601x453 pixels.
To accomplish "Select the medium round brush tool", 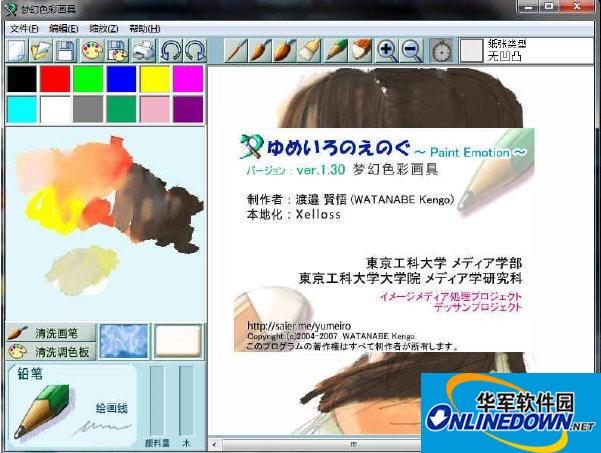I will [x=261, y=50].
